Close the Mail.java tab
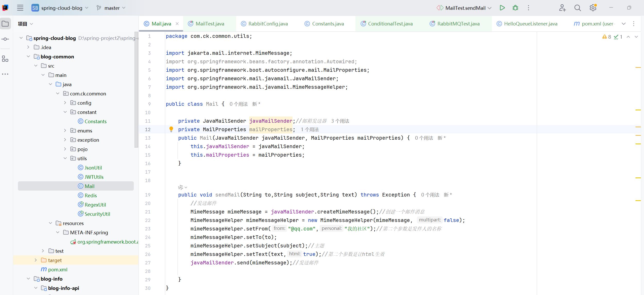 pos(177,24)
